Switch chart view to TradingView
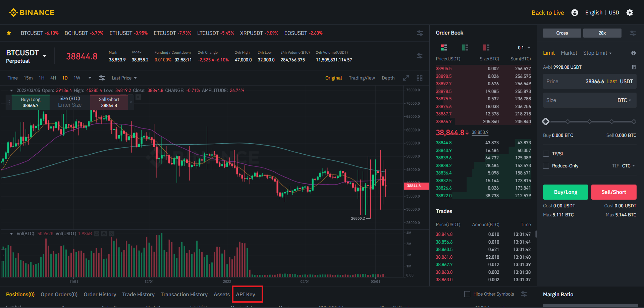This screenshot has width=644, height=308. click(362, 78)
